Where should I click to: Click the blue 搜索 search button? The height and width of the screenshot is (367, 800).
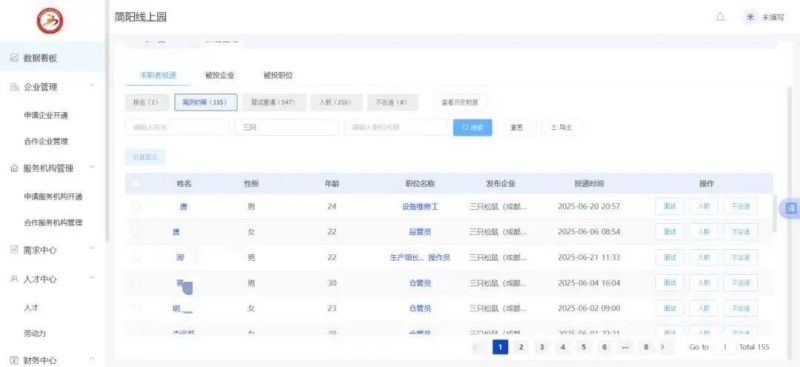tap(472, 128)
